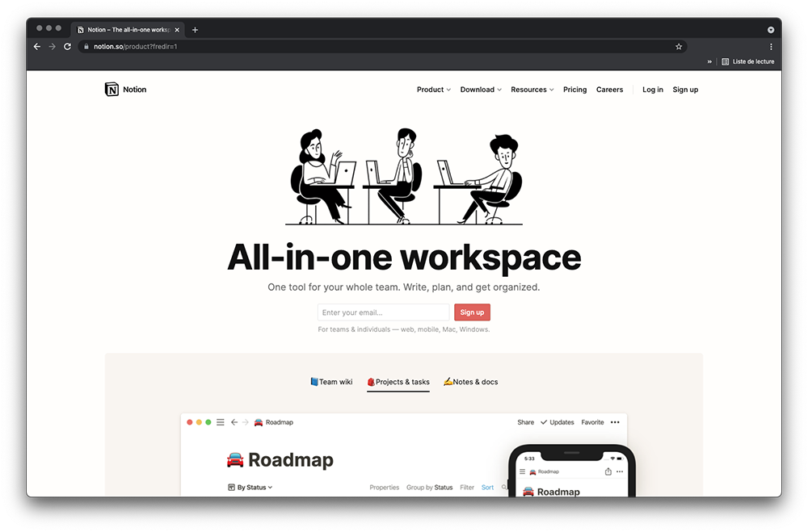808x532 pixels.
Task: Click the Notion logo in the header
Action: (126, 89)
